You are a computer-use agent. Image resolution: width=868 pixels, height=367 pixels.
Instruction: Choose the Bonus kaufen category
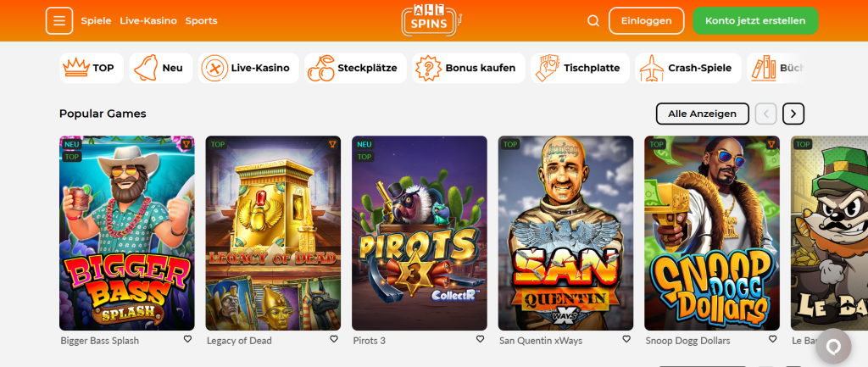coord(468,68)
